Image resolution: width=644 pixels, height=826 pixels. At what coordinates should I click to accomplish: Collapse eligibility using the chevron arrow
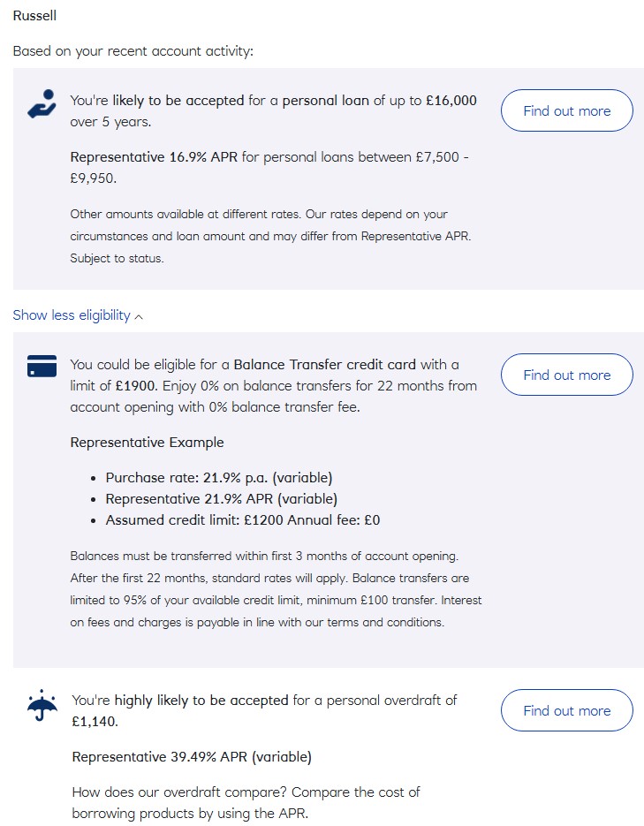click(139, 316)
